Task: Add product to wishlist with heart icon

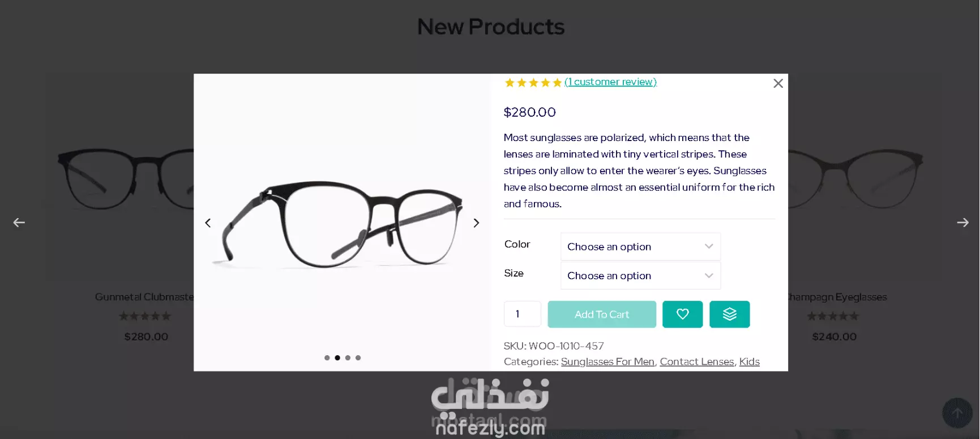Action: pyautogui.click(x=682, y=314)
